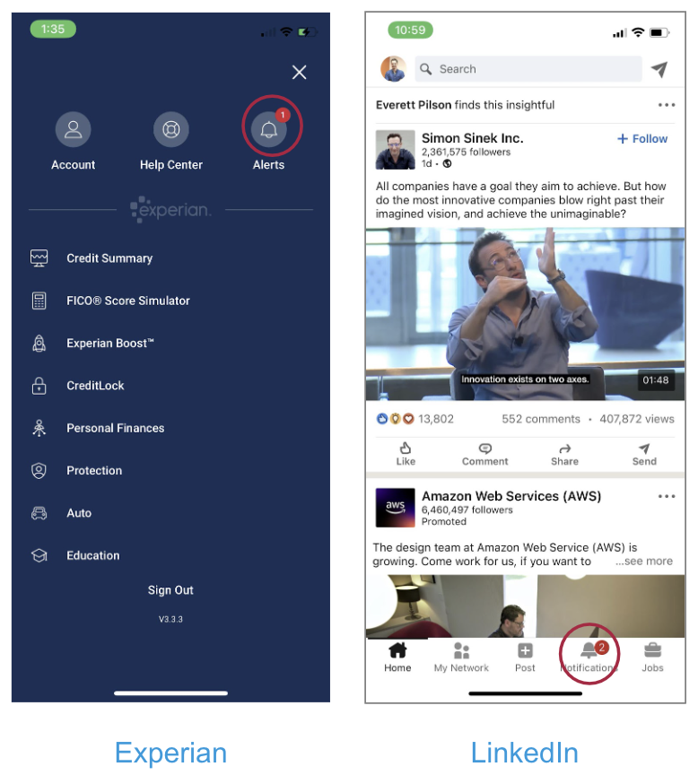698x784 pixels.
Task: Select Education graduation cap icon
Action: coord(39,555)
